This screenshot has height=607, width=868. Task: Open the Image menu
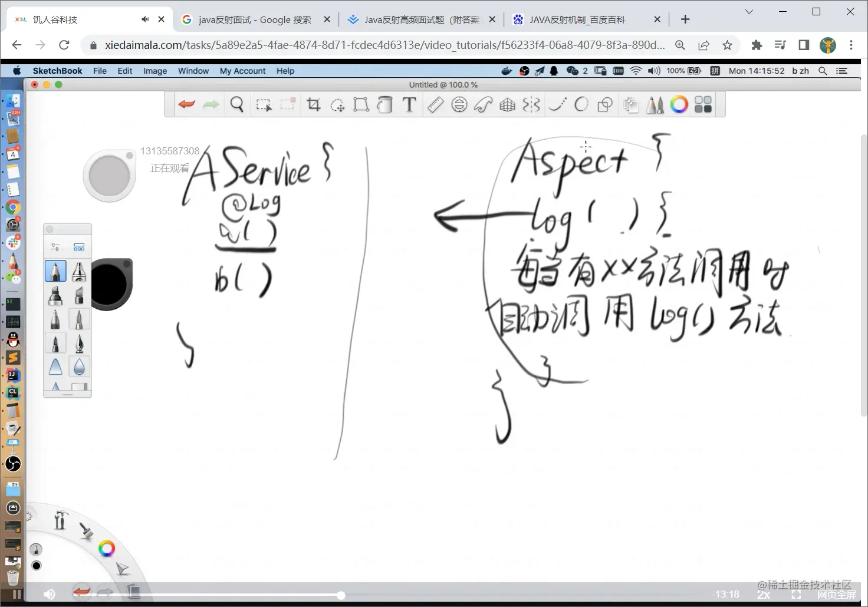click(x=155, y=71)
